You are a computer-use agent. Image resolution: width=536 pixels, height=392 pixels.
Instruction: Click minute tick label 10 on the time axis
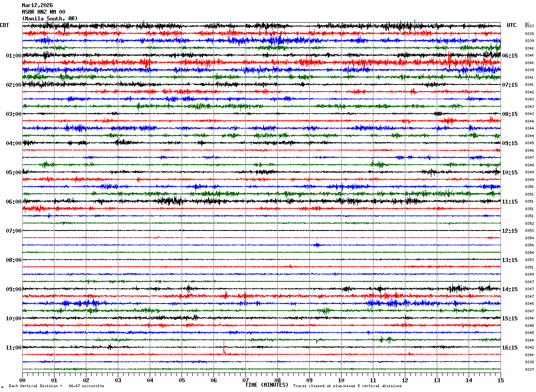click(341, 380)
